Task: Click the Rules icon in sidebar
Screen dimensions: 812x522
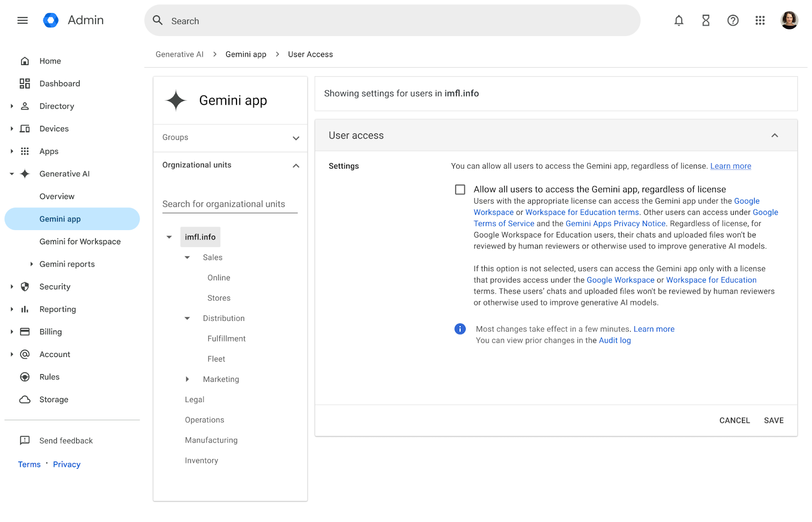Action: [24, 377]
